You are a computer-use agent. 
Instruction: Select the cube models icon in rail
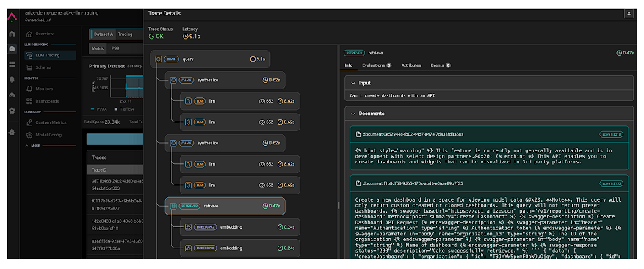point(12,49)
